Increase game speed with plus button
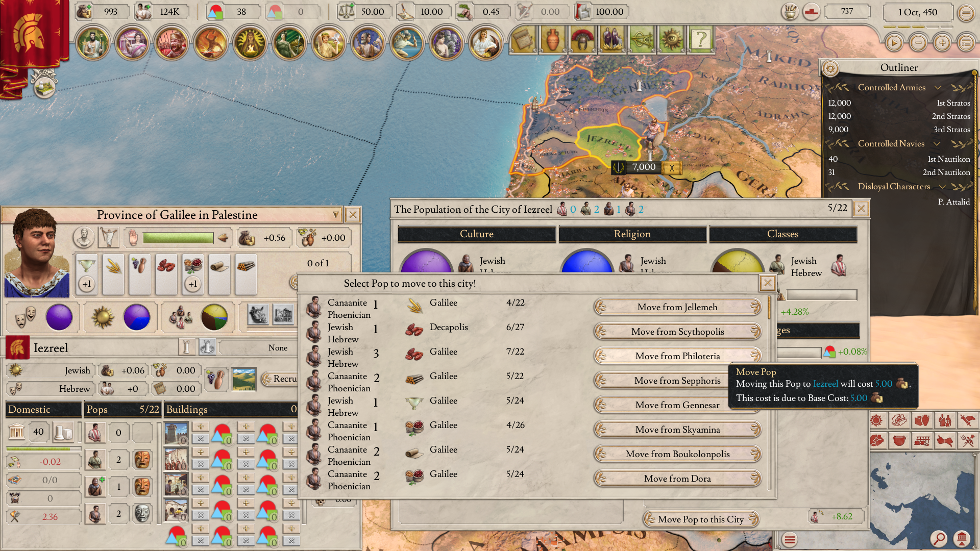 coord(942,43)
